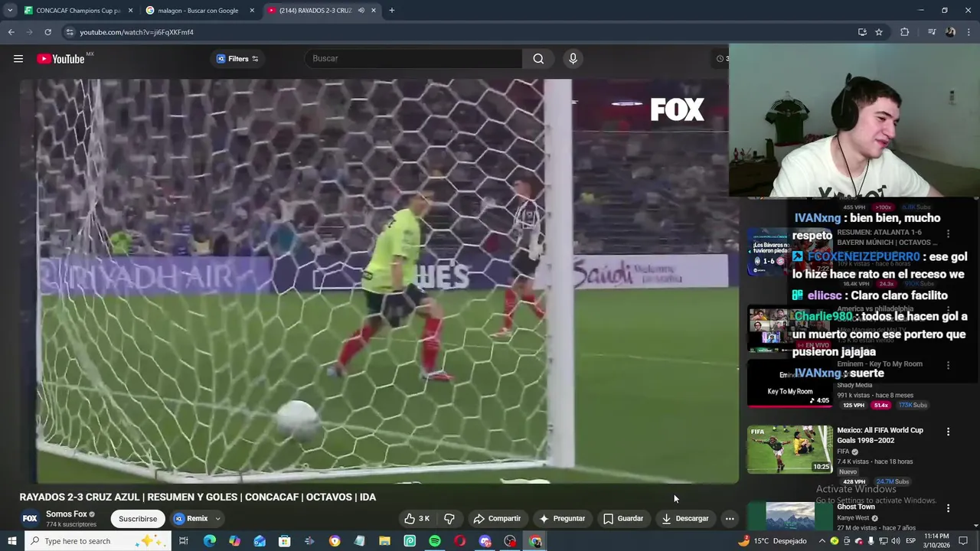
Task: Open options menu for FIFA World Cup Goals video
Action: coord(948,432)
